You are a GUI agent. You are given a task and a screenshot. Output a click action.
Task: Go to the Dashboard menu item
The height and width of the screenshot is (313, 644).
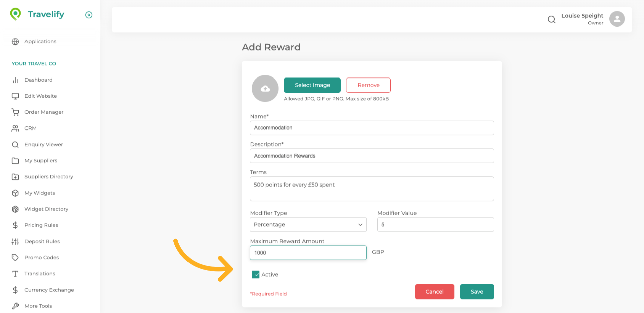point(38,80)
